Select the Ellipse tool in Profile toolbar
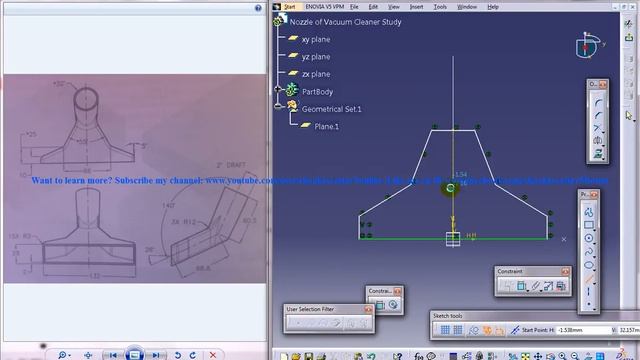Image resolution: width=640 pixels, height=360 pixels. coord(589,265)
